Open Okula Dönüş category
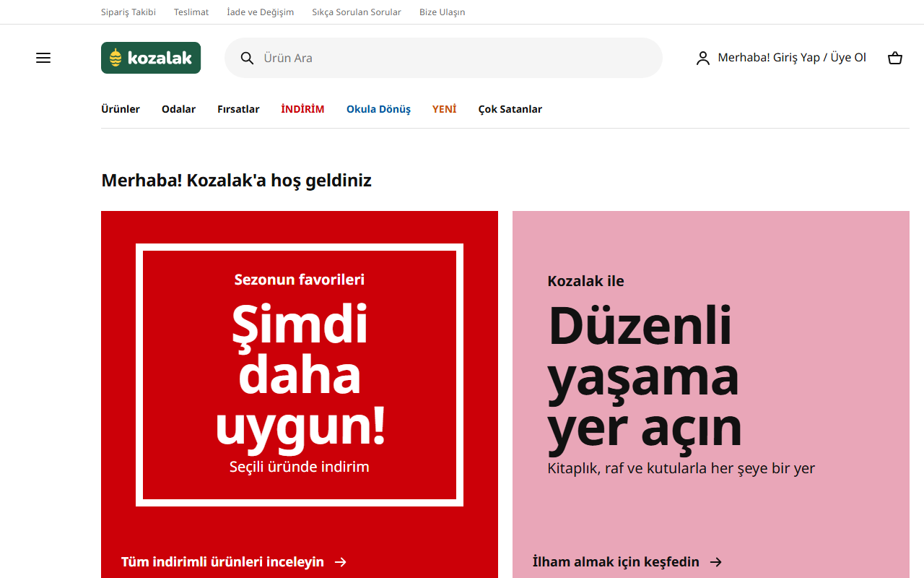The width and height of the screenshot is (924, 578). pyautogui.click(x=378, y=109)
